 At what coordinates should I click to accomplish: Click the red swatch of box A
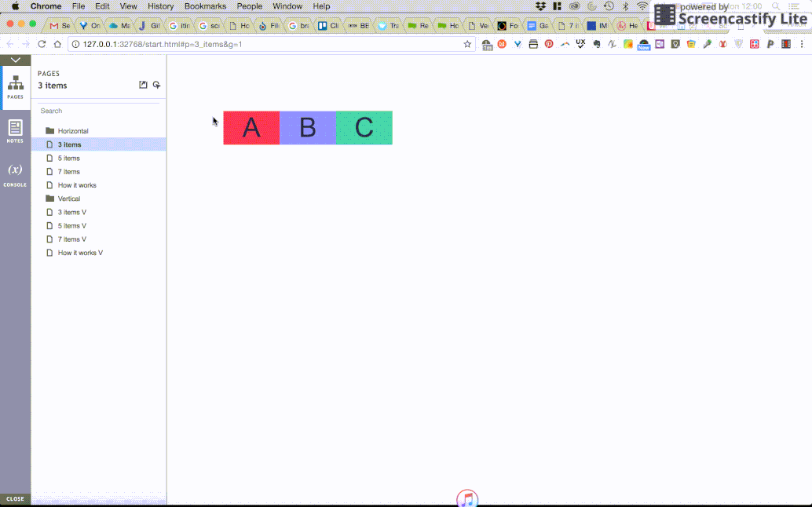click(251, 127)
